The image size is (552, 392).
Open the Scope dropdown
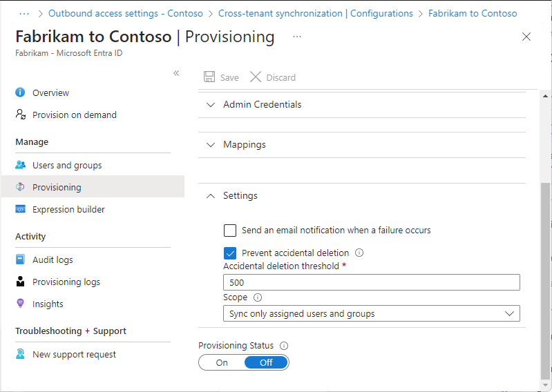click(x=372, y=313)
